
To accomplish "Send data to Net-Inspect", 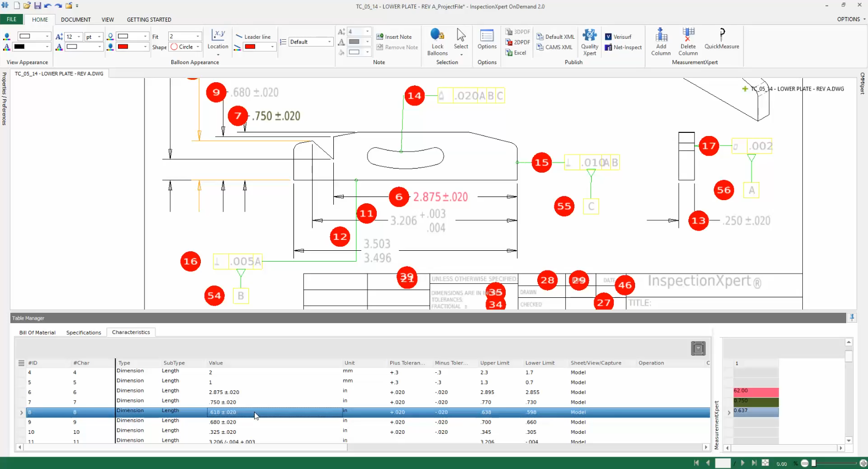I will click(x=623, y=47).
